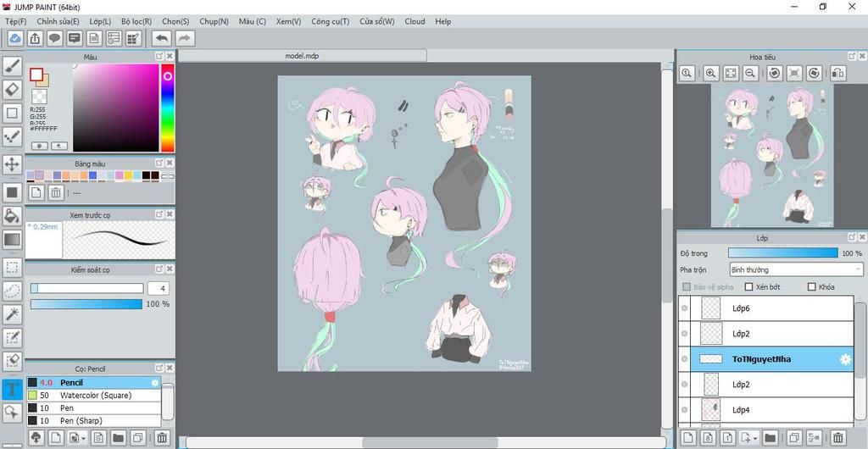
Task: Select the Select Eraser tool
Action: [12, 361]
